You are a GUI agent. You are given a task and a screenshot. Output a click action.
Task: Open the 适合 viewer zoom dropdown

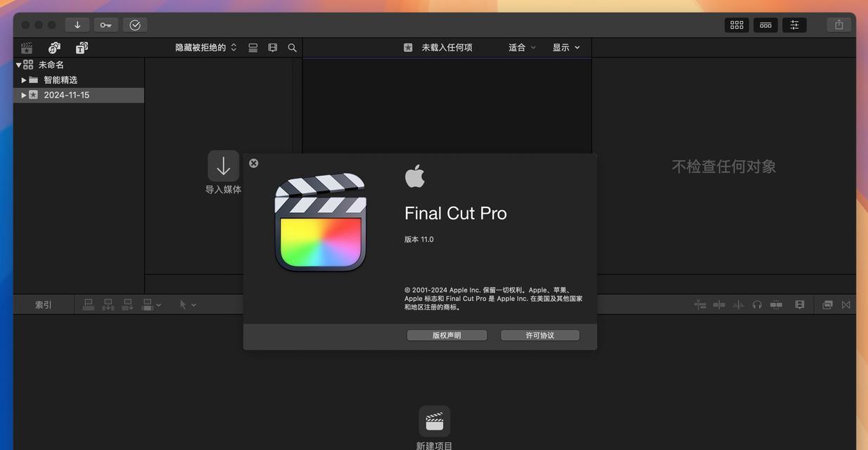[522, 48]
